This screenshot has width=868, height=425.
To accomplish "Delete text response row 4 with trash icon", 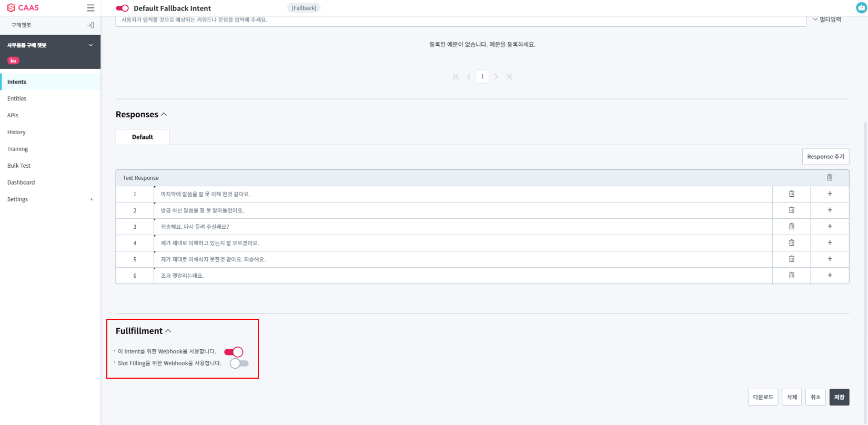I will [791, 243].
